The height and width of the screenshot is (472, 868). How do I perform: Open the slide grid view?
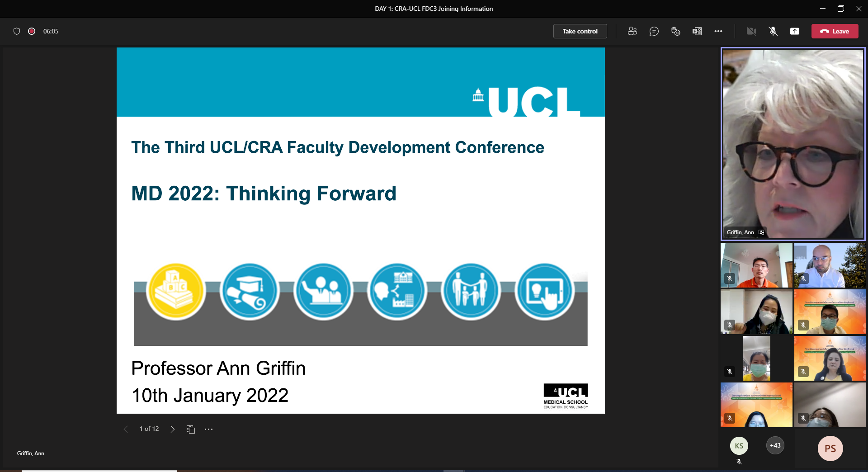tap(191, 429)
